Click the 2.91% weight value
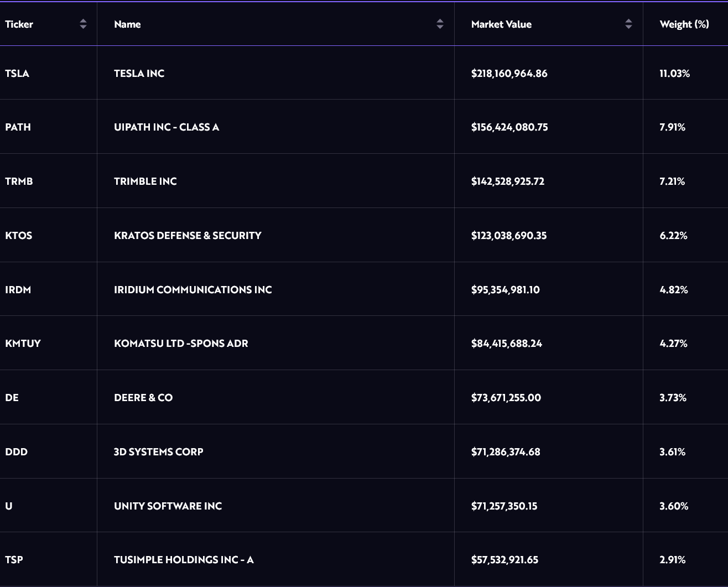This screenshot has height=587, width=728. 673,560
